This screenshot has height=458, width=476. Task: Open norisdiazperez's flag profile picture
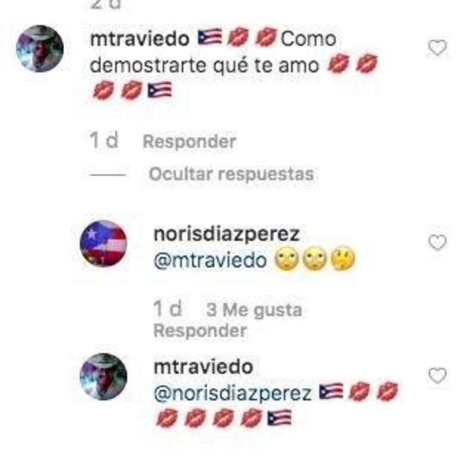pyautogui.click(x=103, y=243)
